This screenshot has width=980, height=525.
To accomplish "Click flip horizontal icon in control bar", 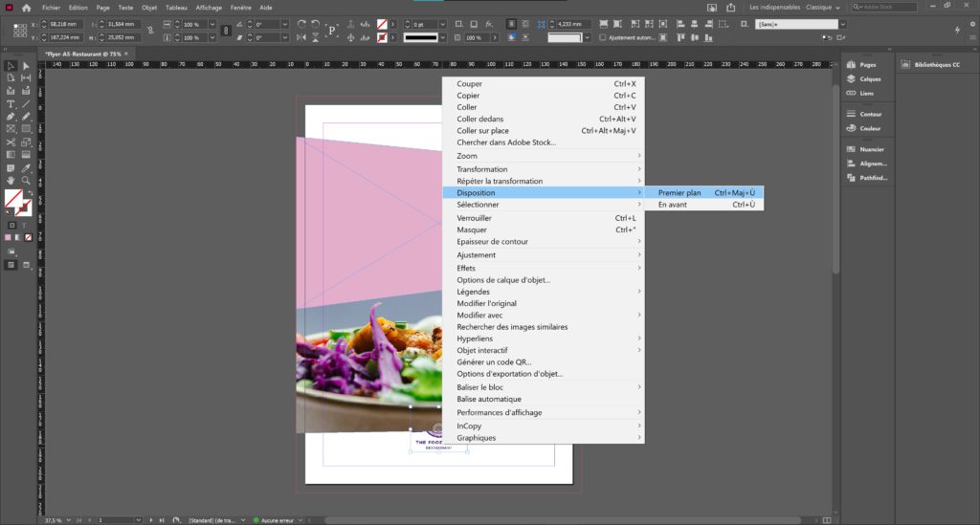I will coord(301,37).
